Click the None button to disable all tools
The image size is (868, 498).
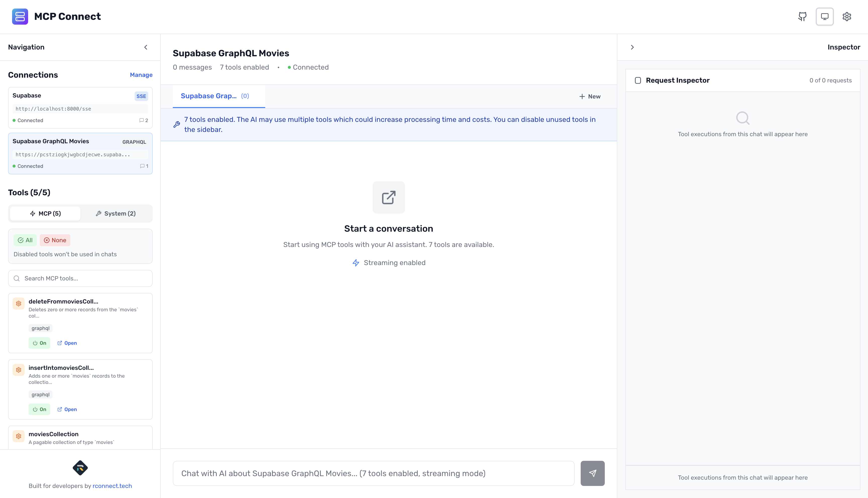55,240
